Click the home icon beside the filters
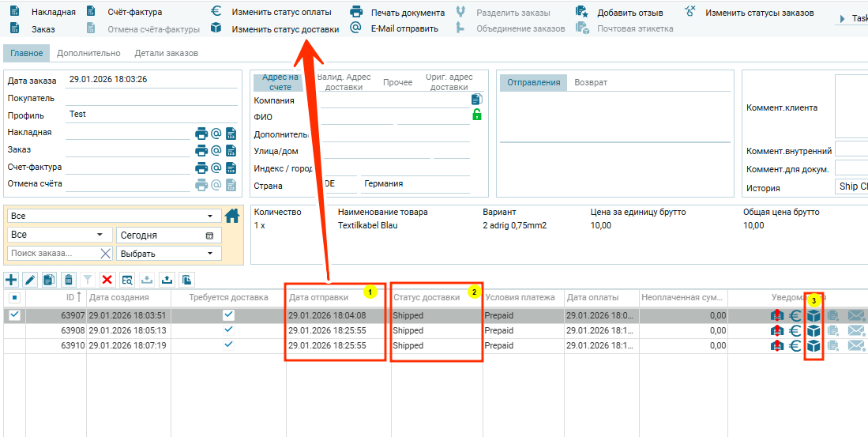 (x=232, y=216)
